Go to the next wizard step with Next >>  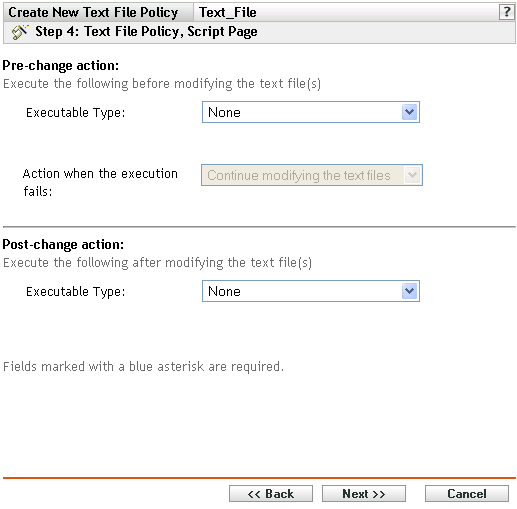(x=364, y=494)
